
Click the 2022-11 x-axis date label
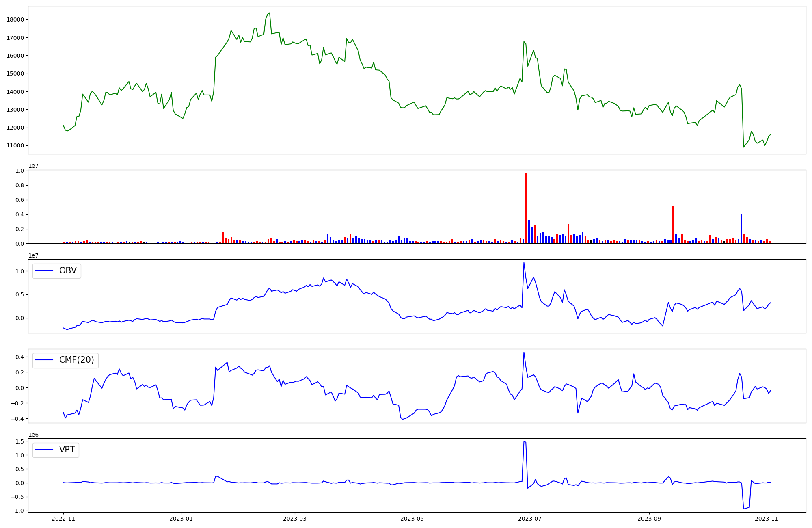[x=63, y=519]
